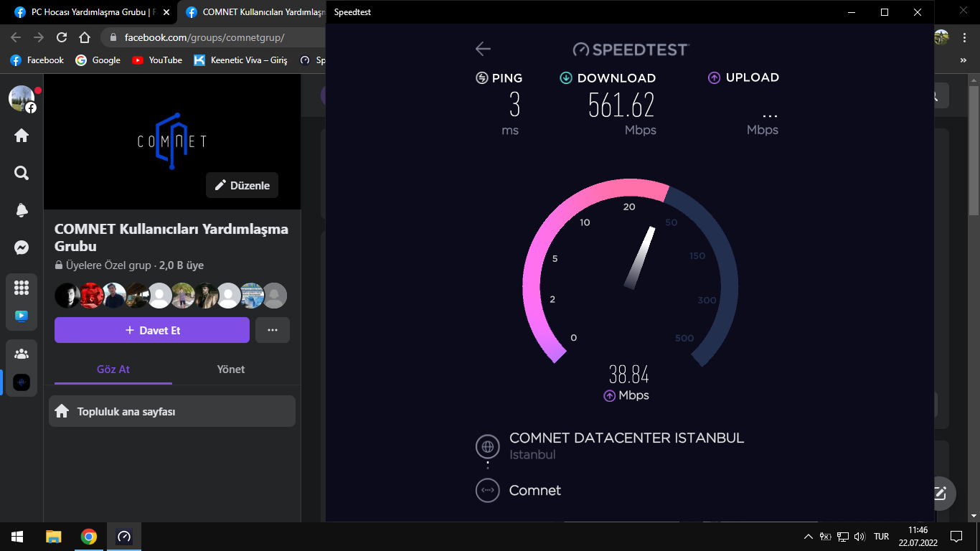The width and height of the screenshot is (980, 551).
Task: Open the volume control in system tray
Action: click(860, 537)
